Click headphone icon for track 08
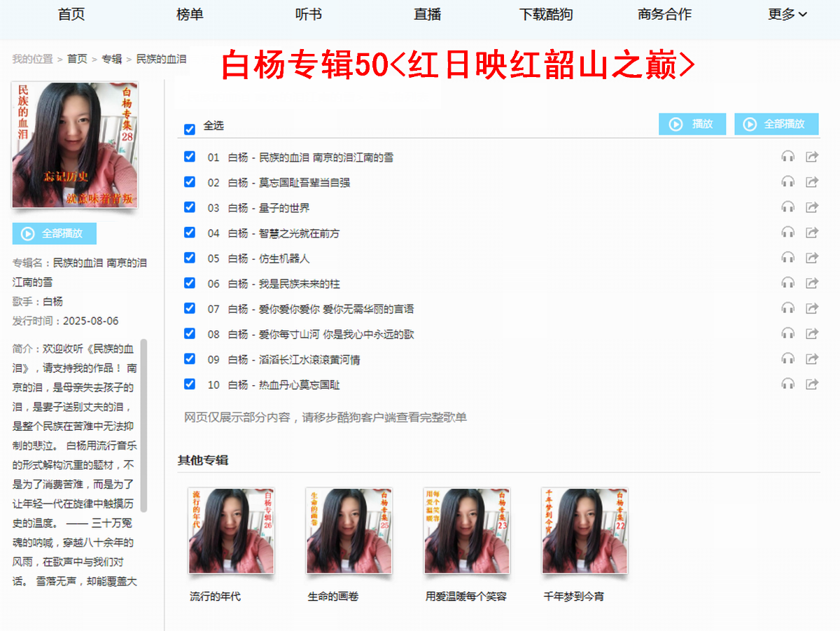The image size is (840, 631). 788,333
